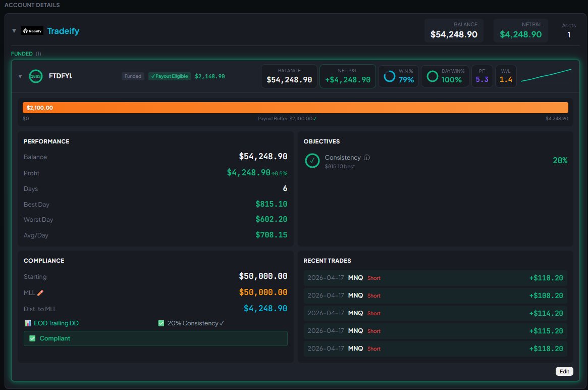Click the header Balance $54,248.90 card
The width and height of the screenshot is (588, 390).
pyautogui.click(x=454, y=30)
